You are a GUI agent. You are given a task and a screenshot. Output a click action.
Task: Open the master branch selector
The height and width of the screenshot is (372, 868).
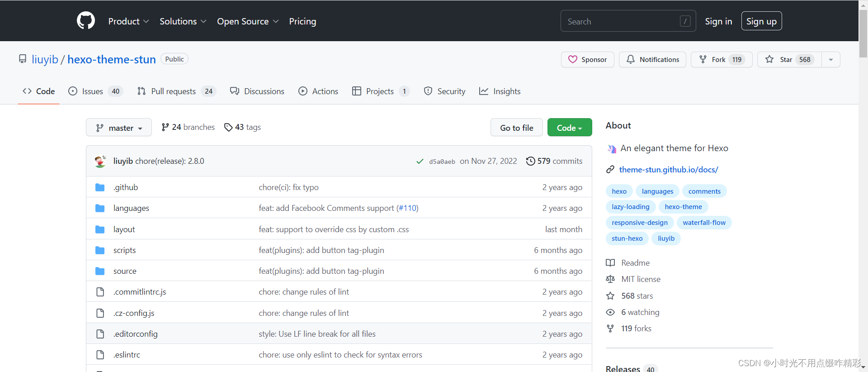pyautogui.click(x=119, y=128)
